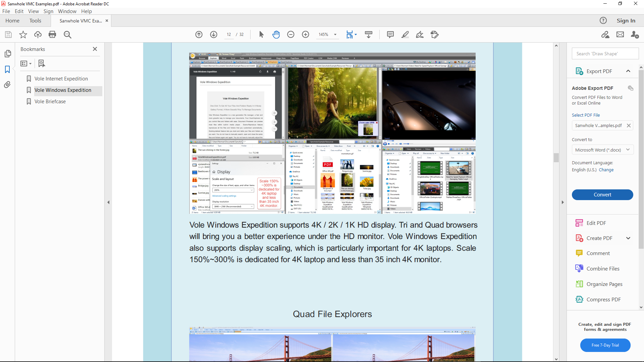Switch to the Home tab
The width and height of the screenshot is (644, 362).
(12, 21)
